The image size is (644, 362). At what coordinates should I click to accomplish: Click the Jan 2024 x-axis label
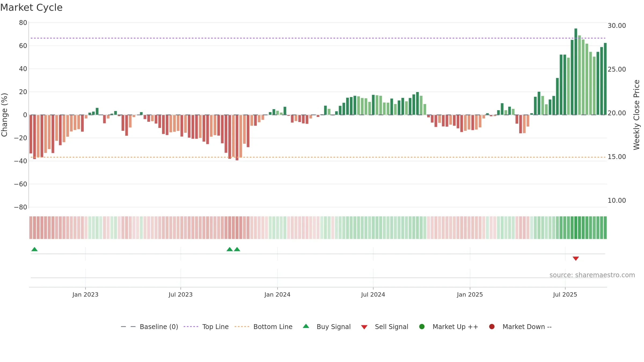pos(277,295)
